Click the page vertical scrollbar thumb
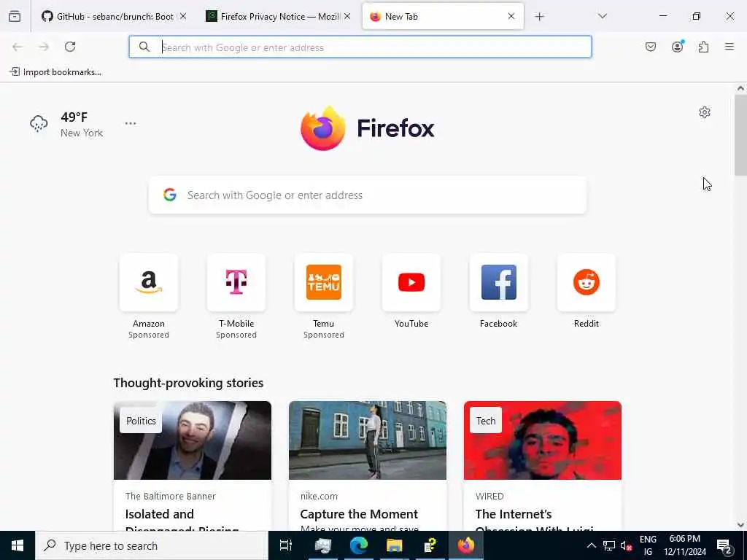747x560 pixels. pyautogui.click(x=740, y=135)
